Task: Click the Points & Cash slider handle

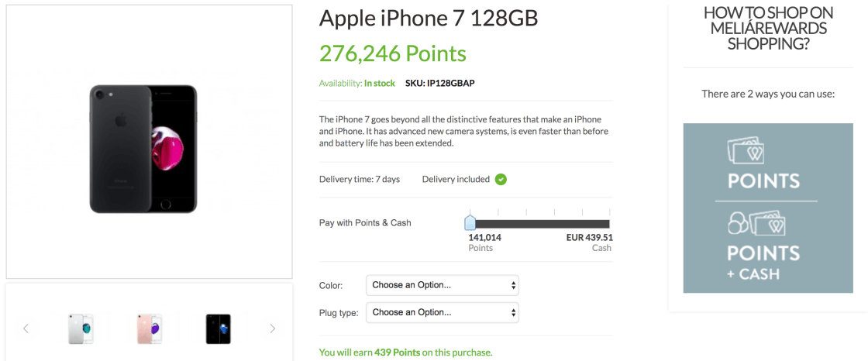Action: (470, 223)
